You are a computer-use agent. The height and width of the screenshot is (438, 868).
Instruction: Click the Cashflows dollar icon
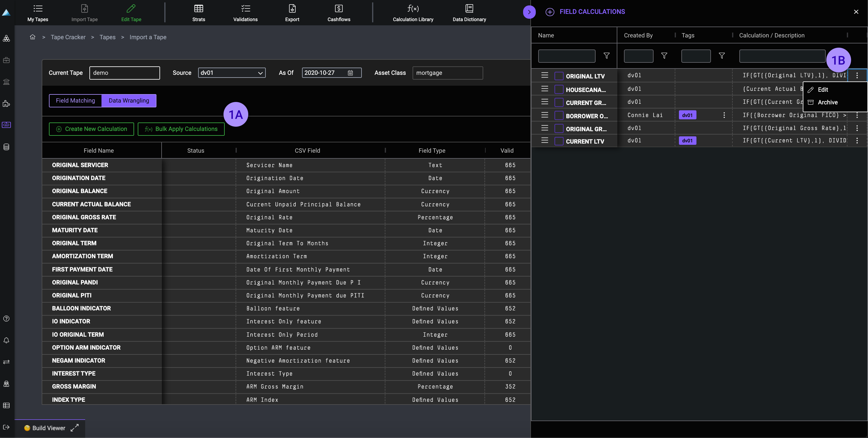pos(339,9)
